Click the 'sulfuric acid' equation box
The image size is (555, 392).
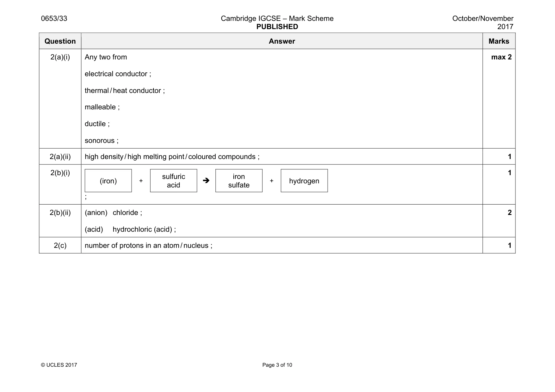[x=174, y=181]
